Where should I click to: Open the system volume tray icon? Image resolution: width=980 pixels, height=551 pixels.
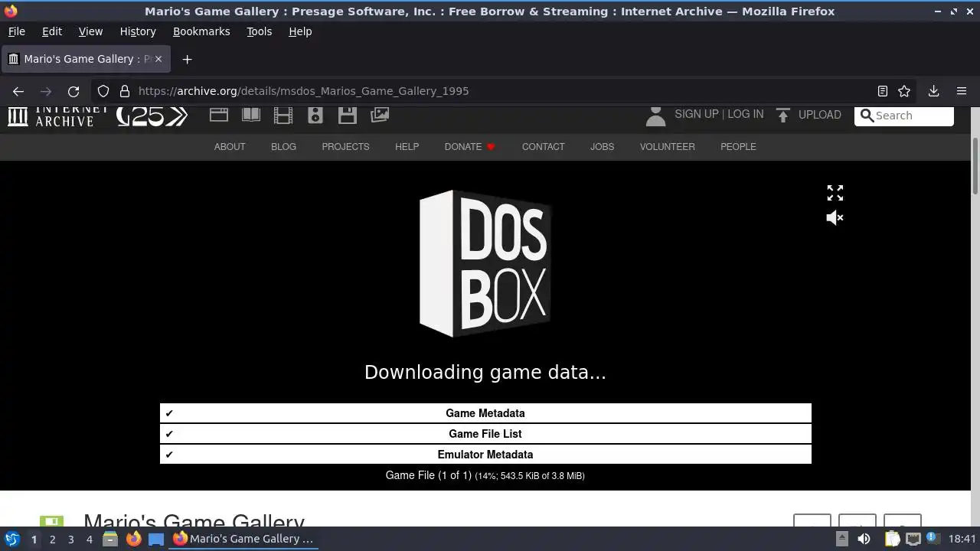864,539
